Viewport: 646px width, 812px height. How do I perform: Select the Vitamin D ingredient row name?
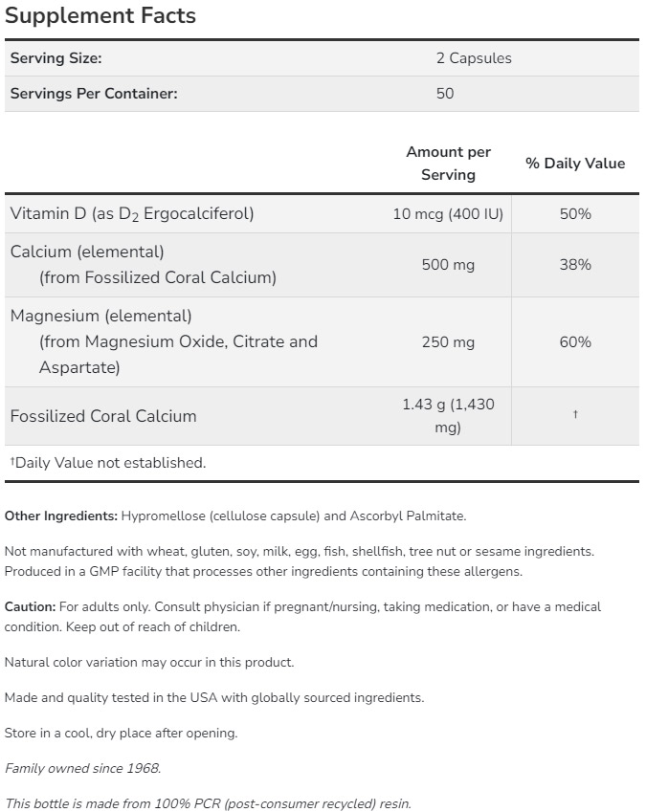coord(132,214)
